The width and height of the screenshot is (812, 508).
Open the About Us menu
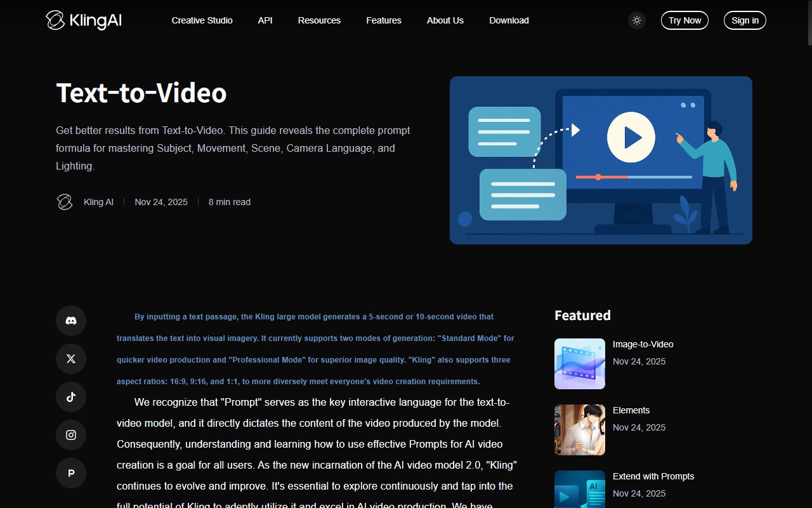(445, 20)
